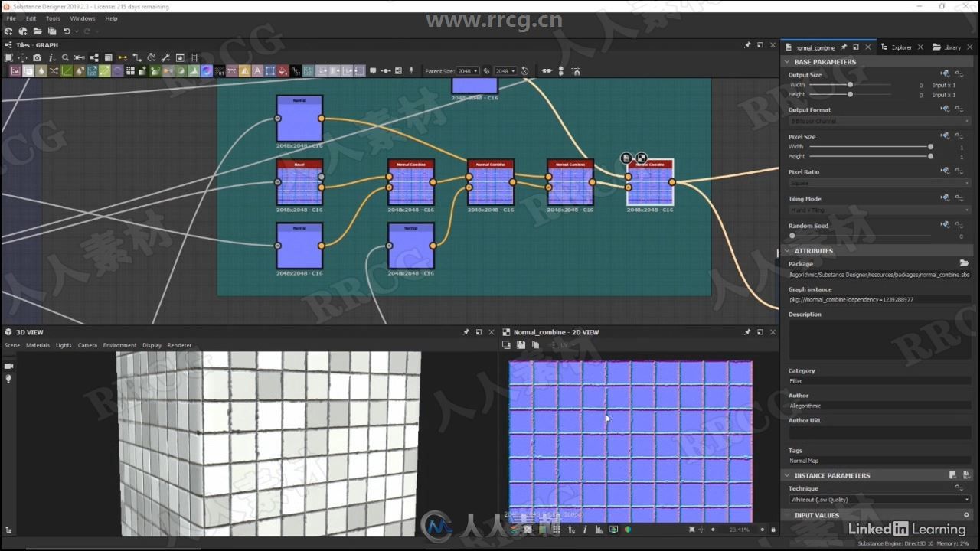
Task: Toggle the parent size link icon
Action: (486, 71)
